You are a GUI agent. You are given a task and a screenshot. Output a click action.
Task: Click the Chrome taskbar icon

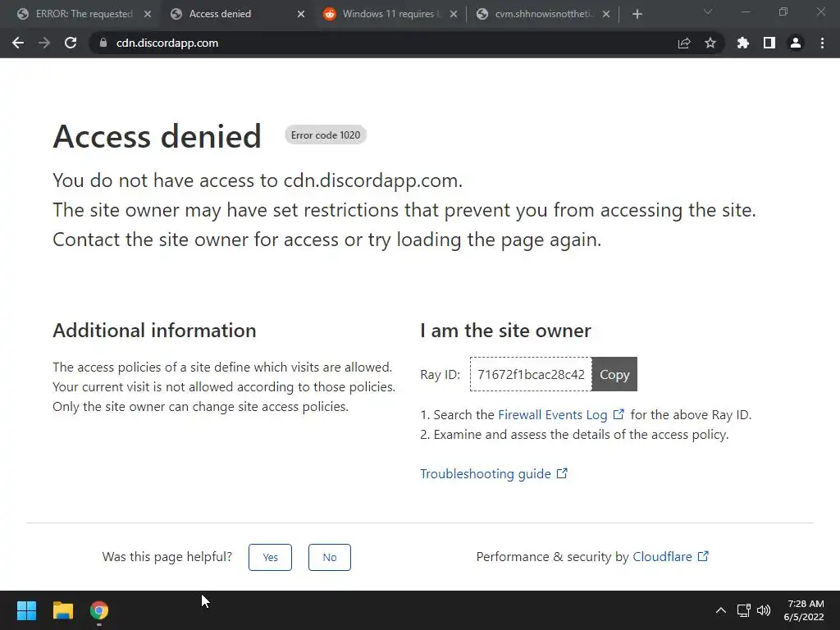point(99,610)
